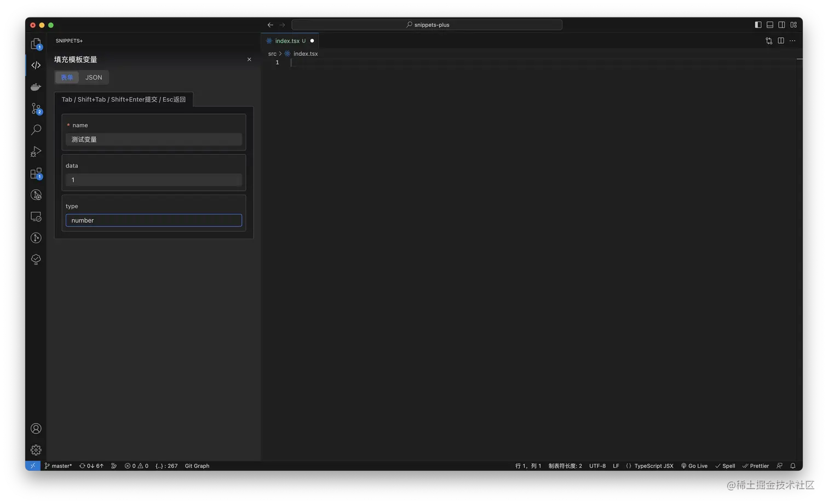Open the Source Control view
The width and height of the screenshot is (828, 504).
pyautogui.click(x=36, y=108)
